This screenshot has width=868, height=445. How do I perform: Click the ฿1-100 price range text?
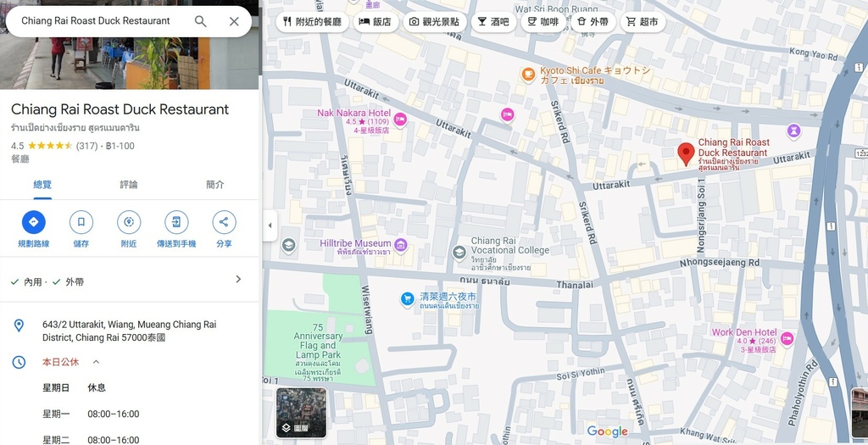120,146
